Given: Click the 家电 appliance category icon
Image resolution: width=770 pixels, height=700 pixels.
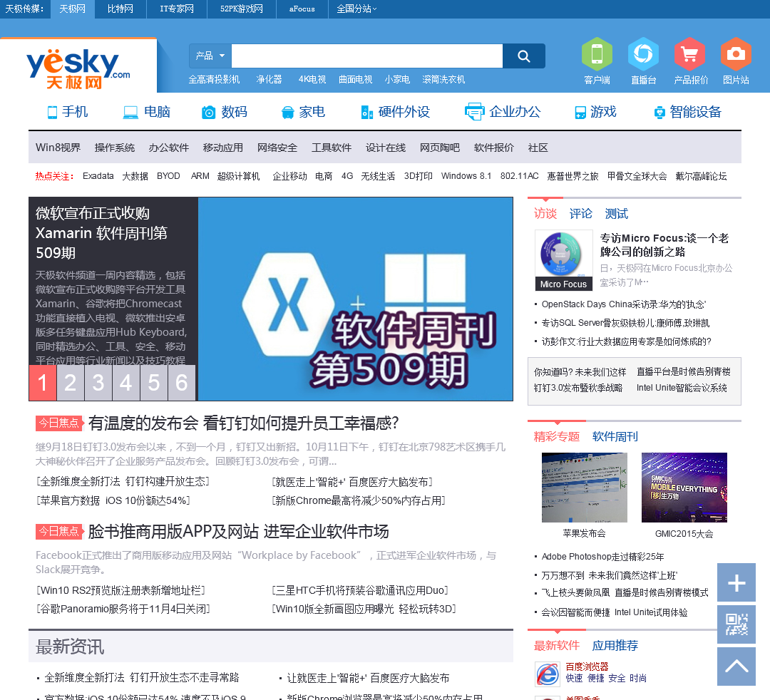Looking at the screenshot, I should pyautogui.click(x=287, y=113).
